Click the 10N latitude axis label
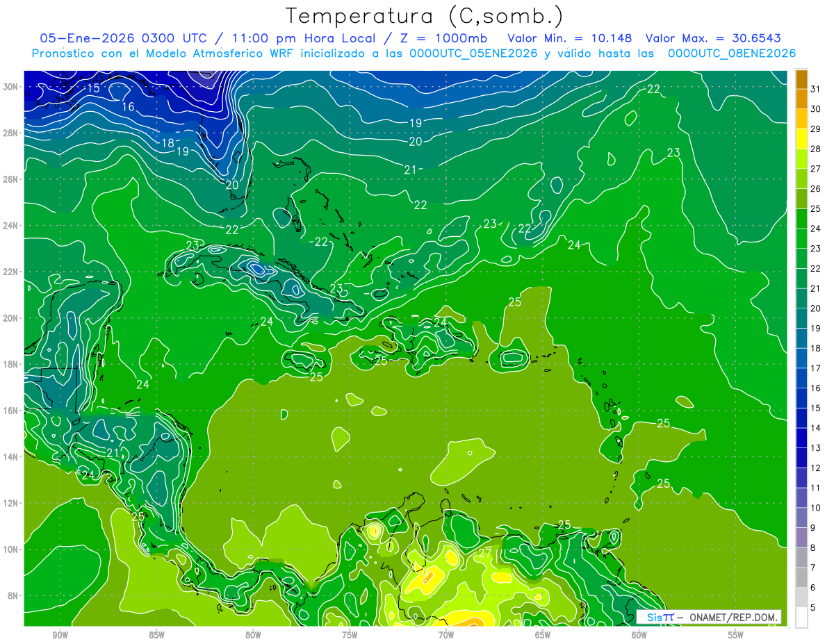 tap(12, 550)
